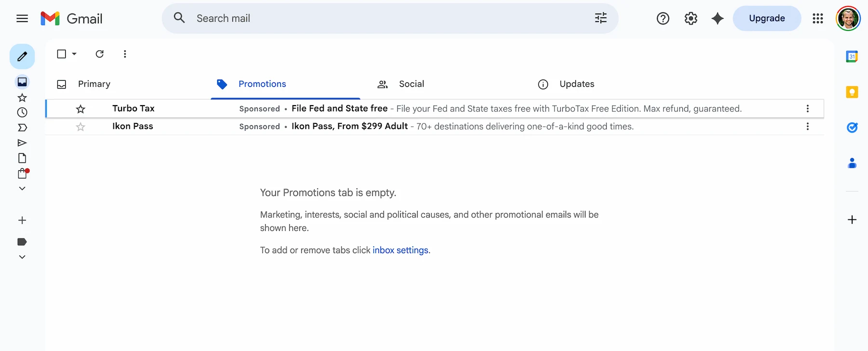
Task: Open Google Tasks side panel
Action: (x=852, y=127)
